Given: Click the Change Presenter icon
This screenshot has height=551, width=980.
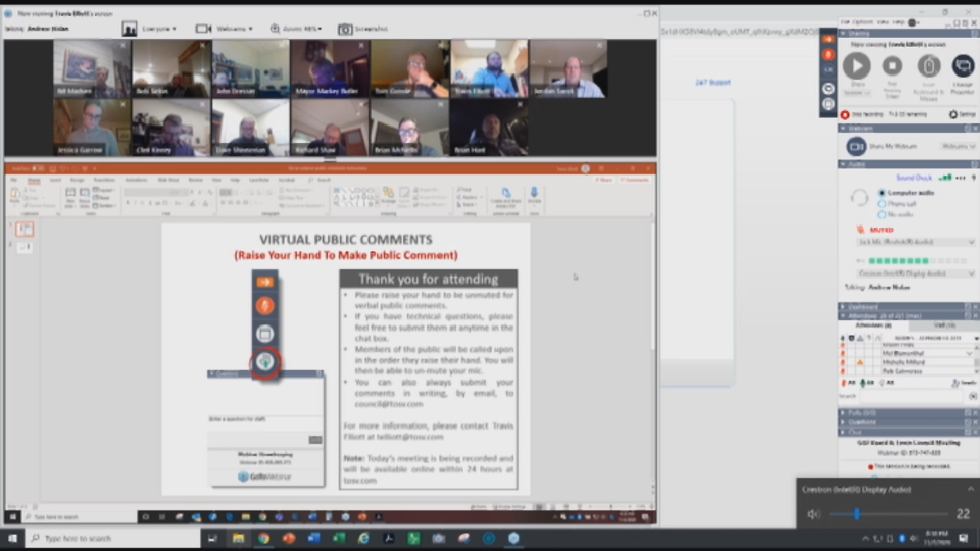Looking at the screenshot, I should [x=963, y=65].
